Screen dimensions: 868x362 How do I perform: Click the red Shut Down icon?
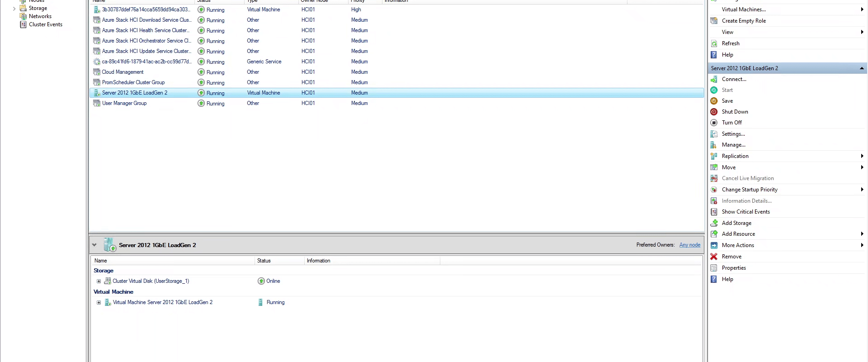[714, 112]
